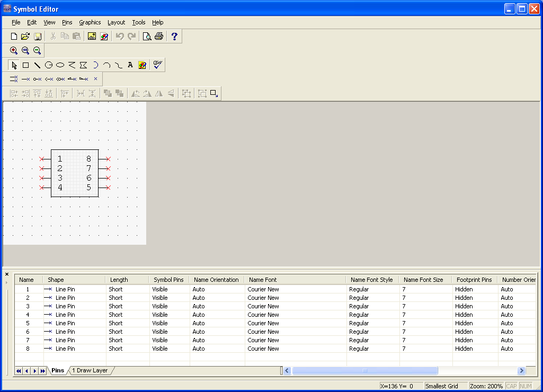
Task: Select the Zero-Length Pin tool
Action: (95, 79)
